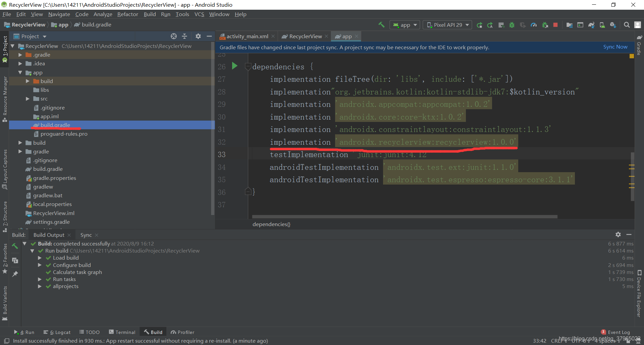Open the Profile app gauge icon
Image resolution: width=644 pixels, height=345 pixels.
[x=534, y=25]
